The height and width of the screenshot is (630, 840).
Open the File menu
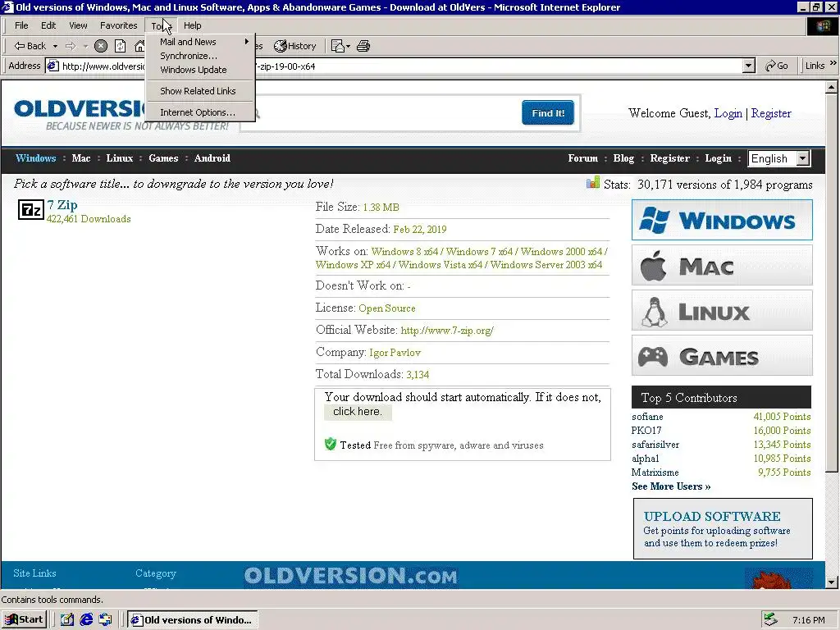[21, 25]
